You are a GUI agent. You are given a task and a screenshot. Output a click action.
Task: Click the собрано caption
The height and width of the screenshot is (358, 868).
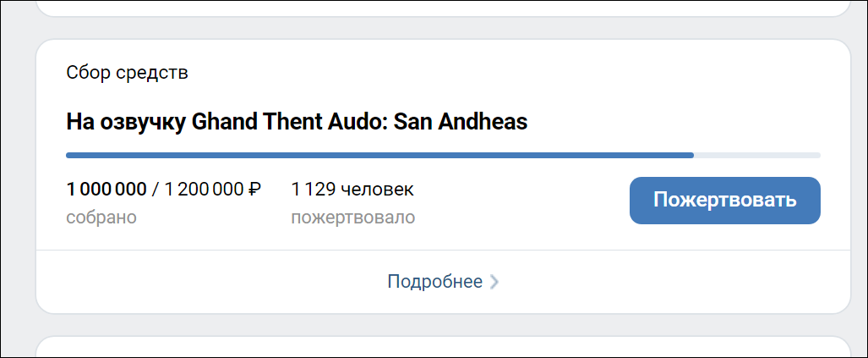[101, 218]
